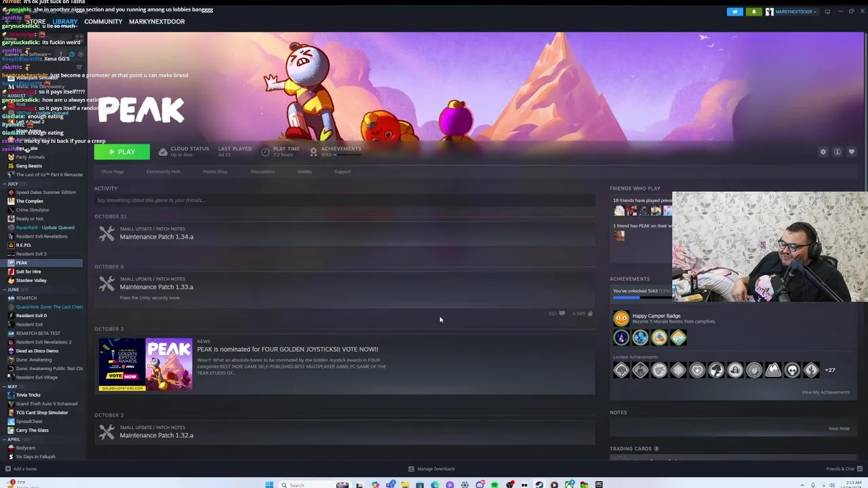868x488 pixels.
Task: Select Ready or Not in the library list
Action: click(x=30, y=219)
